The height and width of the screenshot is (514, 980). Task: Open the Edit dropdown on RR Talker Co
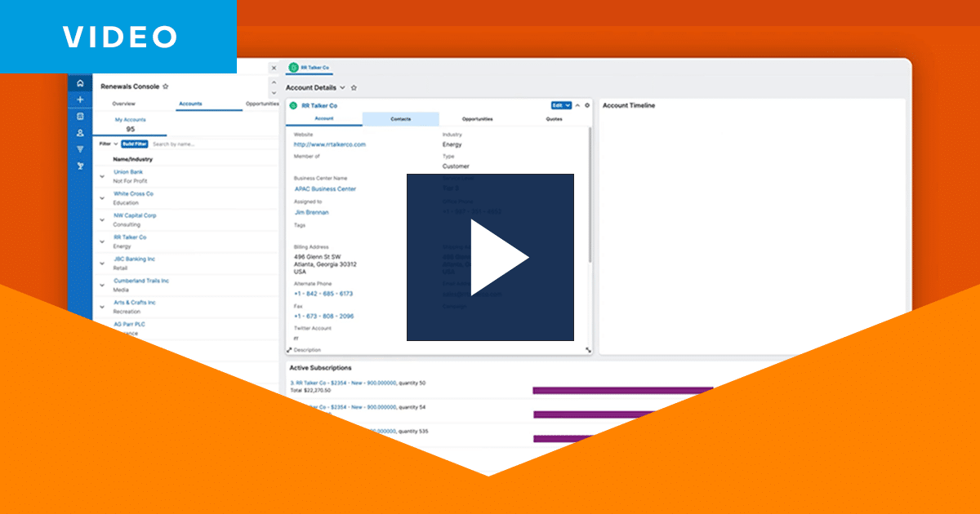coord(560,104)
